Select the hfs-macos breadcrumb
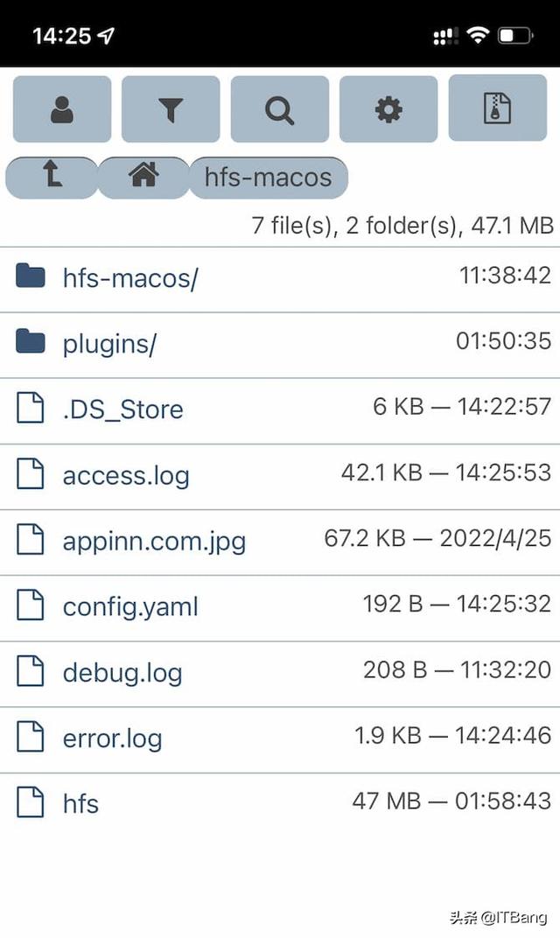 tap(268, 178)
